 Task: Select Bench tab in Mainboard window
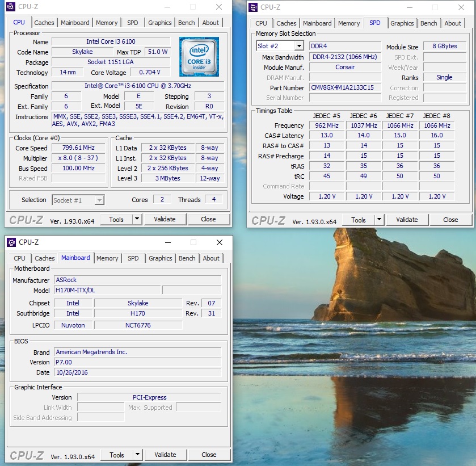pyautogui.click(x=187, y=258)
